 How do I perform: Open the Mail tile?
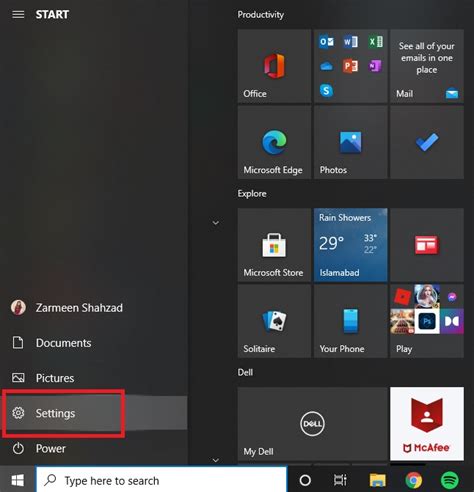pyautogui.click(x=427, y=66)
